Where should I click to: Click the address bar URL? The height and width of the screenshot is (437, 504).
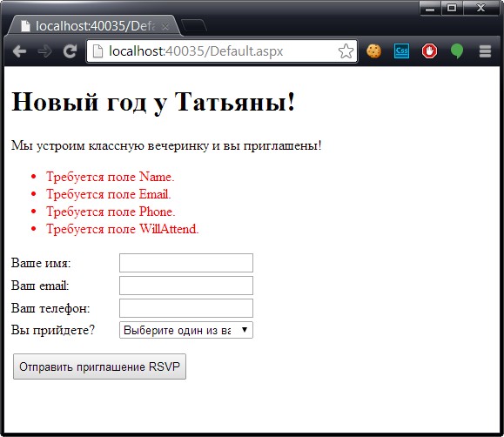[x=196, y=51]
